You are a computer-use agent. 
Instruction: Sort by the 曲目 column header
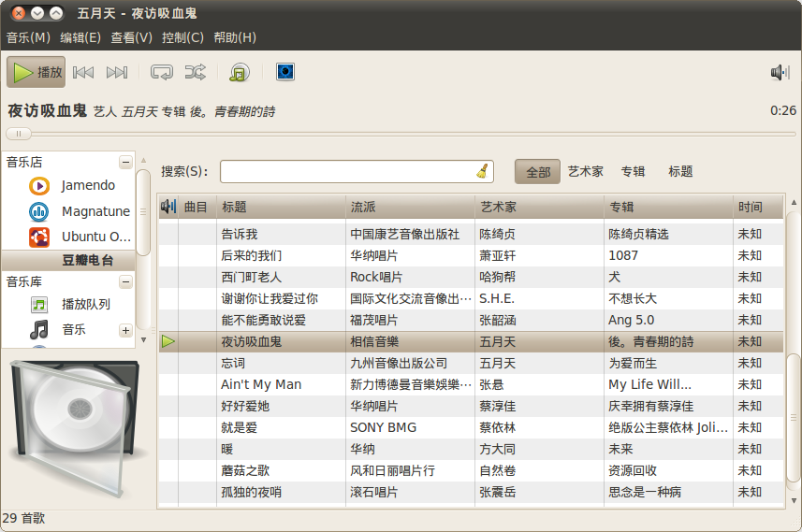pos(197,207)
